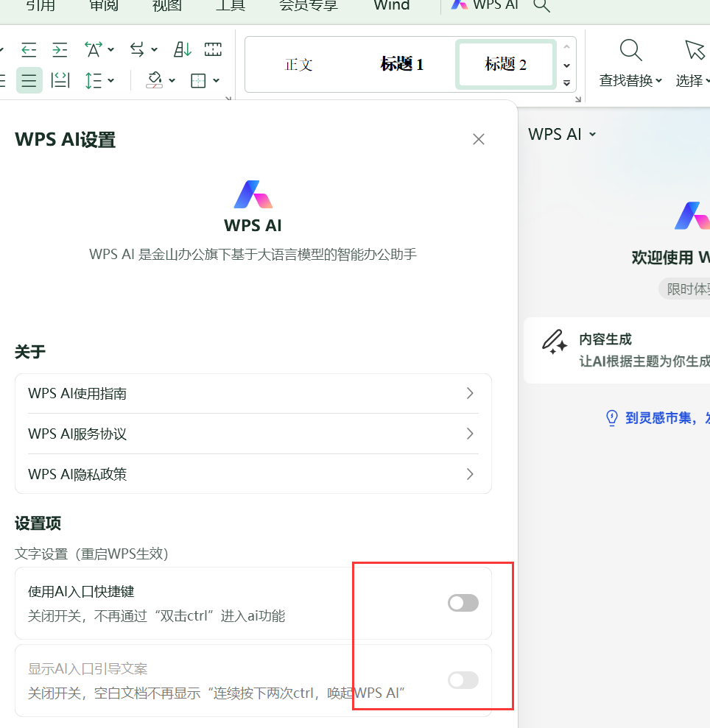
Task: Open the text direction dropdown arrow
Action: click(x=154, y=49)
